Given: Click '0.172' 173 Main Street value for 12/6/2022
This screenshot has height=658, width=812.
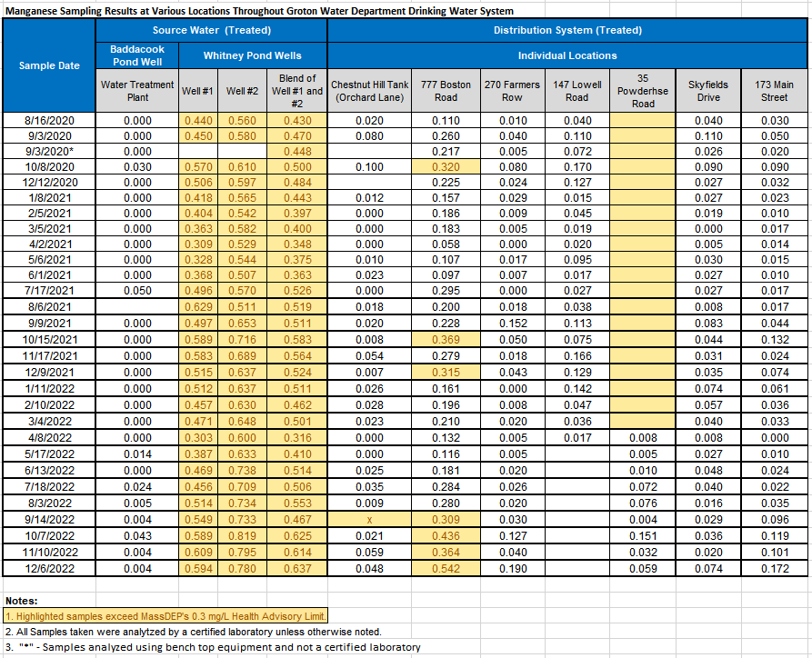Looking at the screenshot, I should [774, 568].
